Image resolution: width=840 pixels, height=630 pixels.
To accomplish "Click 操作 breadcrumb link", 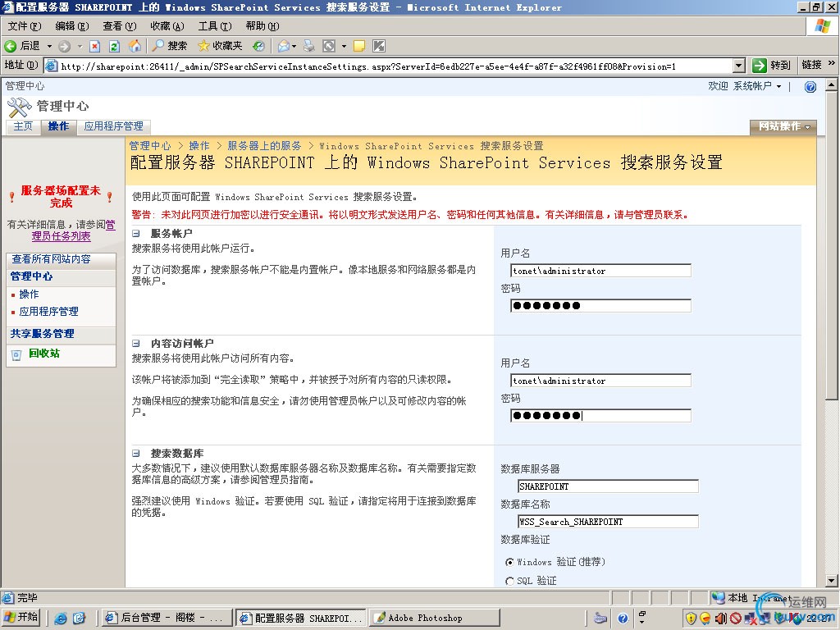I will (199, 146).
